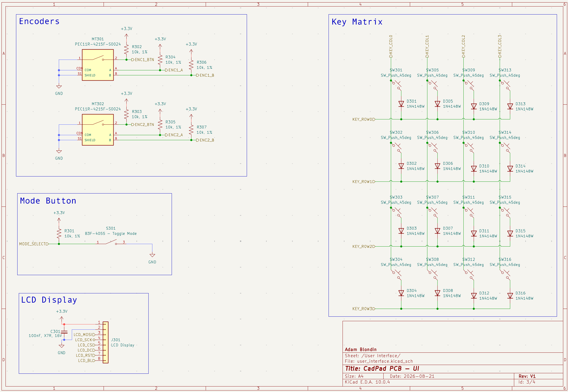Screen dimensions: 568x392
Task: Click the Key Matrix section title
Action: (x=357, y=22)
